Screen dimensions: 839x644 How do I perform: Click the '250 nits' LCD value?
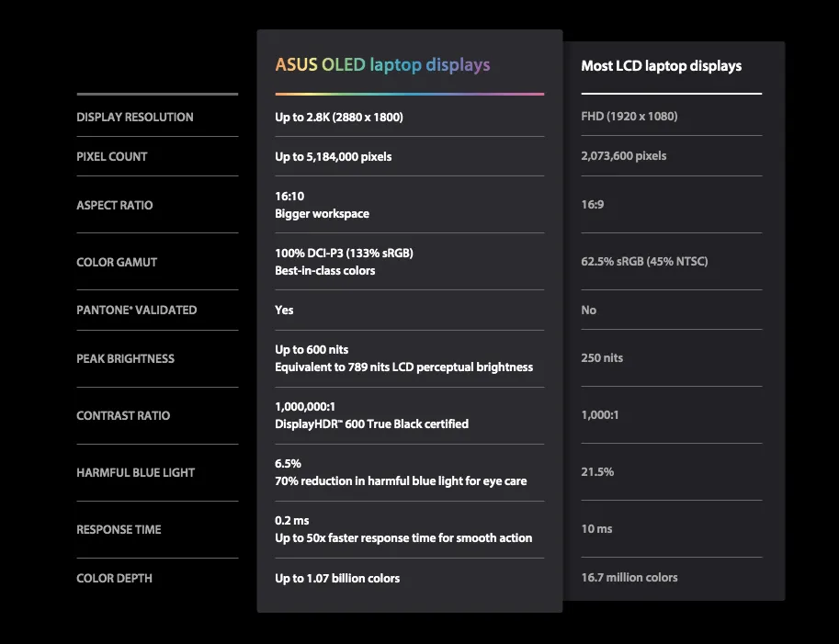(x=602, y=358)
